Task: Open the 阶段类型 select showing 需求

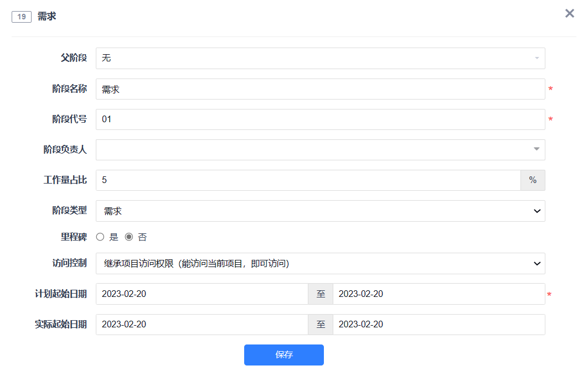Action: click(320, 211)
